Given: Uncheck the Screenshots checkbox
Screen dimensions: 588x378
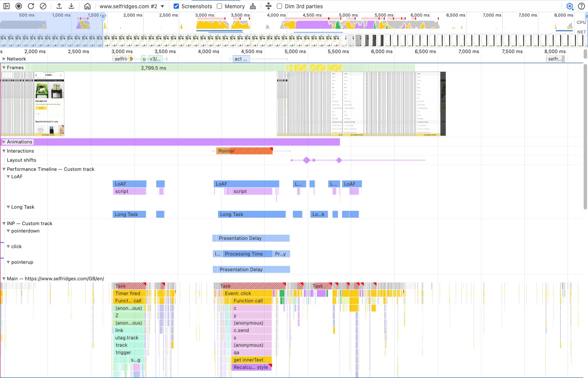Looking at the screenshot, I should pos(176,6).
